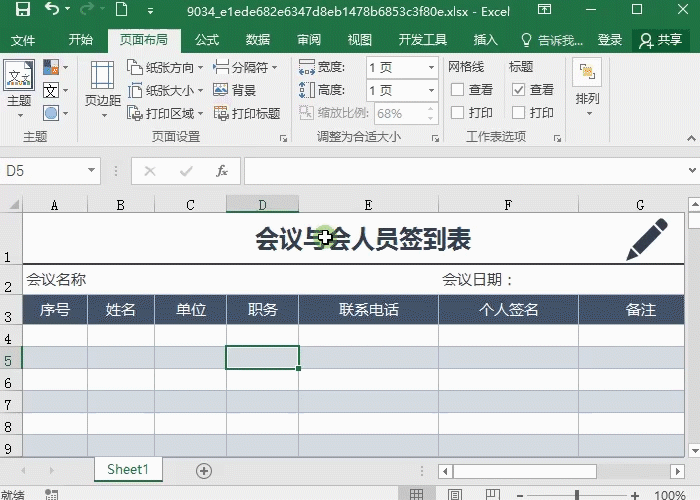
Task: Add a new sheet with plus icon
Action: coord(204,471)
